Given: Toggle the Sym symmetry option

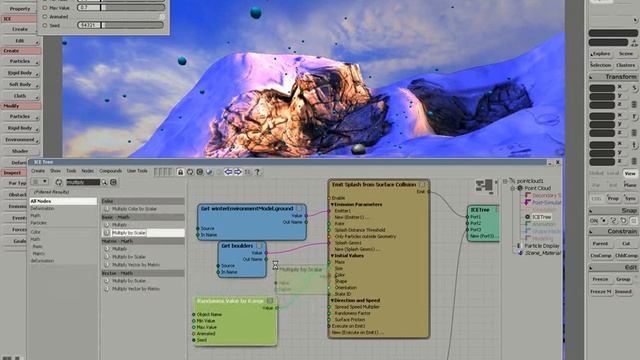Looking at the screenshot, I should [x=630, y=198].
